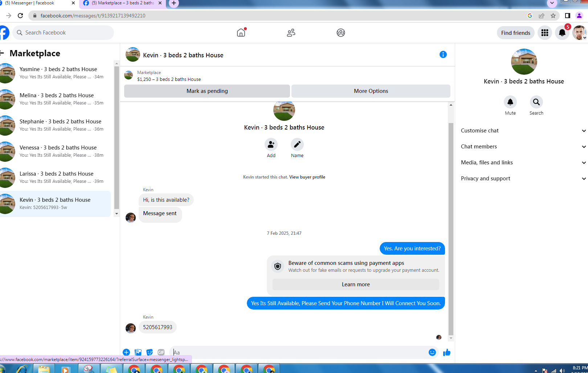Open Larissa's conversation in the list
This screenshot has width=588, height=373.
55,177
